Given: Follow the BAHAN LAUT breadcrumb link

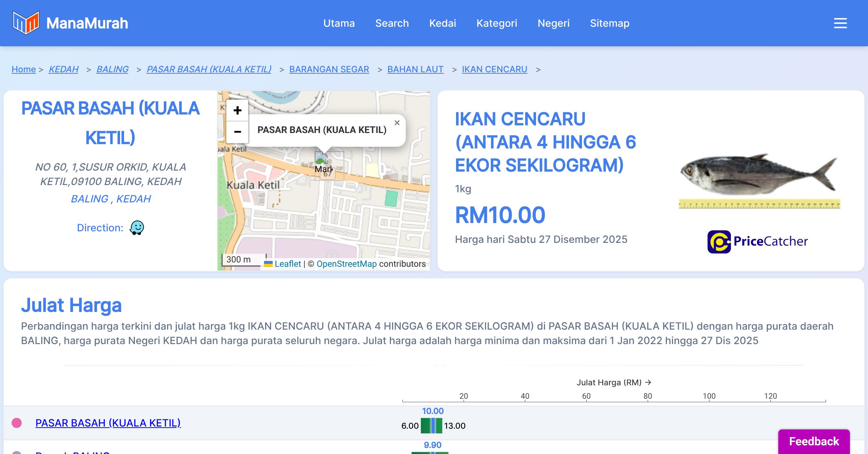Looking at the screenshot, I should (x=415, y=69).
